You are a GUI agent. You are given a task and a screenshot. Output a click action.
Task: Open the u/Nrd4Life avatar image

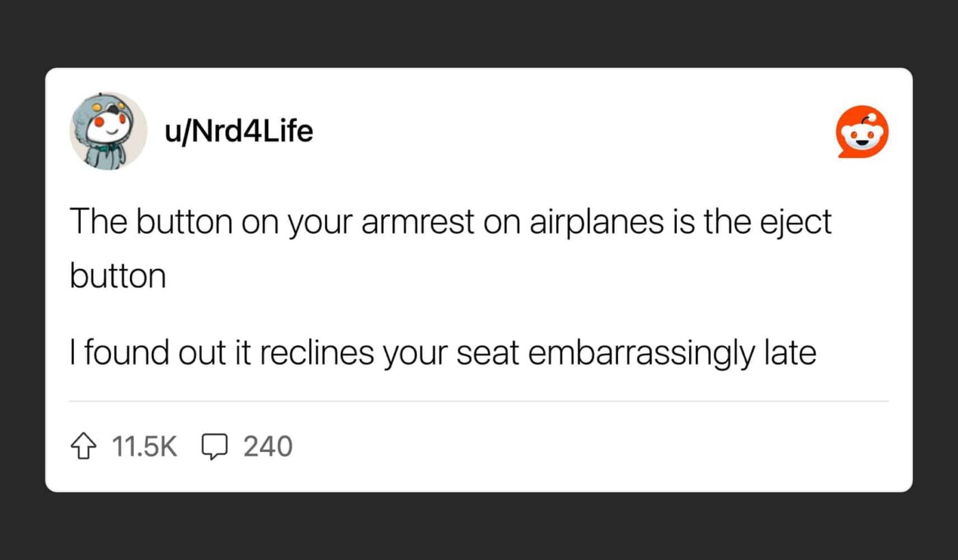tap(108, 131)
